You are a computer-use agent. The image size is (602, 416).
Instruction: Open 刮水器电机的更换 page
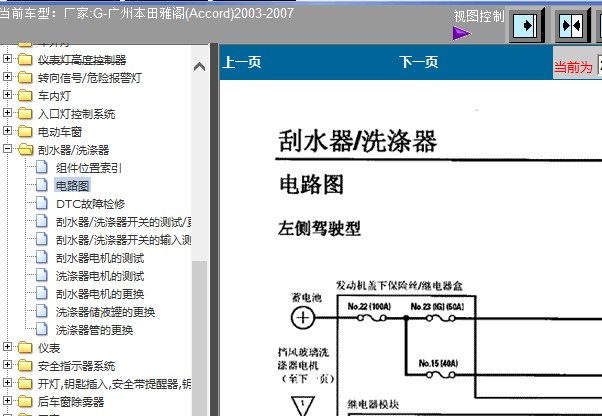[x=100, y=294]
